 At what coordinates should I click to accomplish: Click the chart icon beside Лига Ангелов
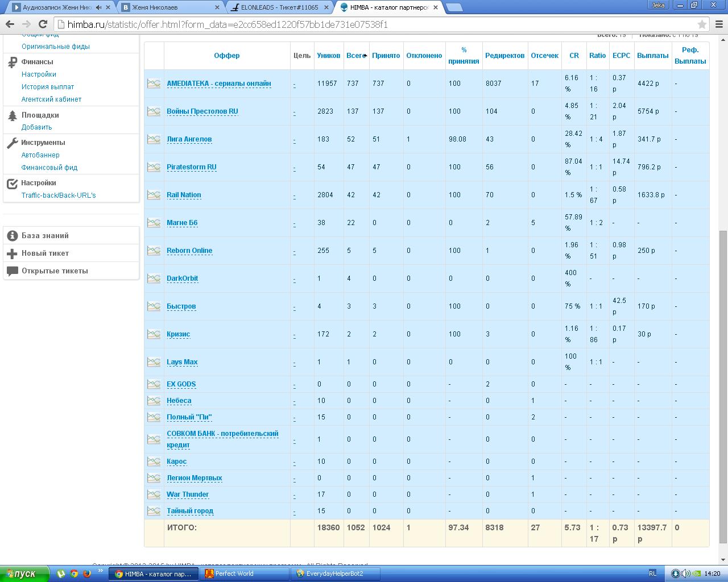click(154, 139)
